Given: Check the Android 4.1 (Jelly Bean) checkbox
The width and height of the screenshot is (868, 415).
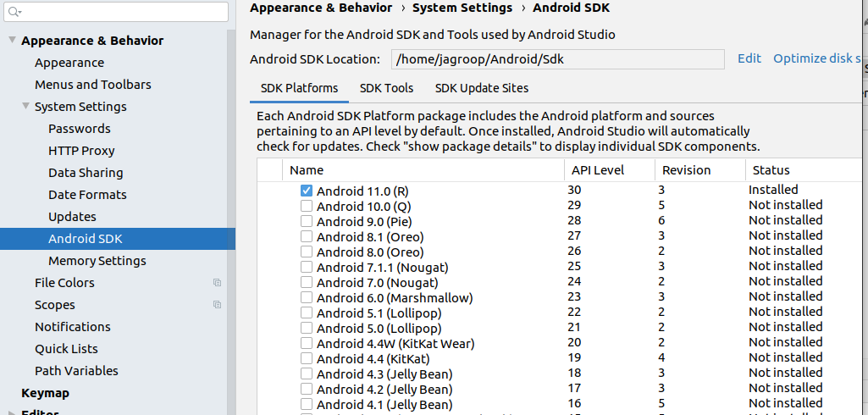Looking at the screenshot, I should tap(306, 404).
